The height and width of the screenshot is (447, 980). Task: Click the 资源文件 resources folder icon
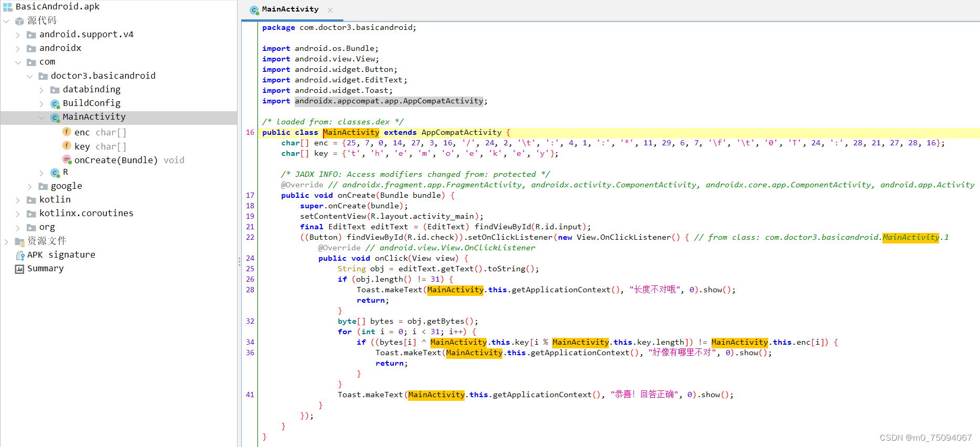pos(19,241)
